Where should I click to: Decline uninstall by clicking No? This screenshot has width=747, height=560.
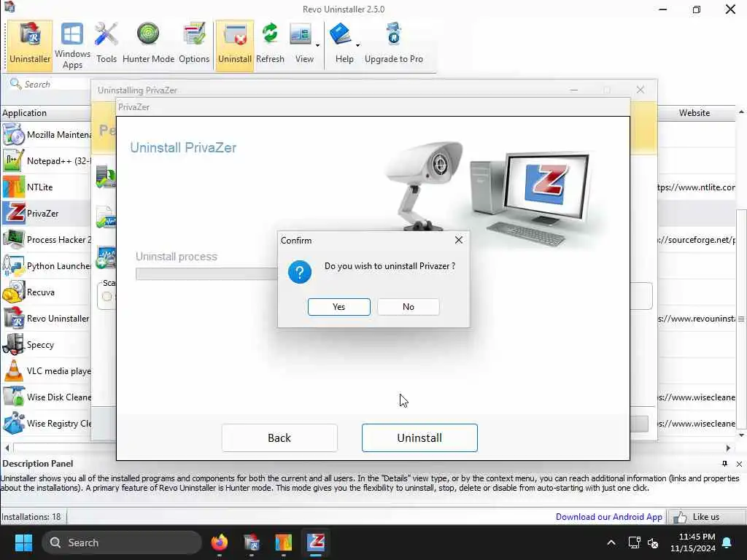point(409,307)
